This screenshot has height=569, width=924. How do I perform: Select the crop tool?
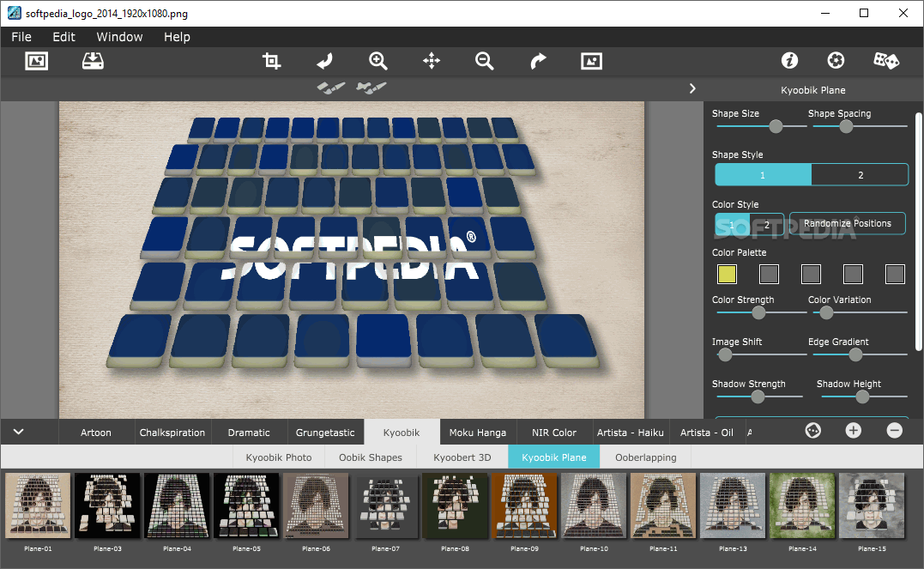tap(271, 61)
